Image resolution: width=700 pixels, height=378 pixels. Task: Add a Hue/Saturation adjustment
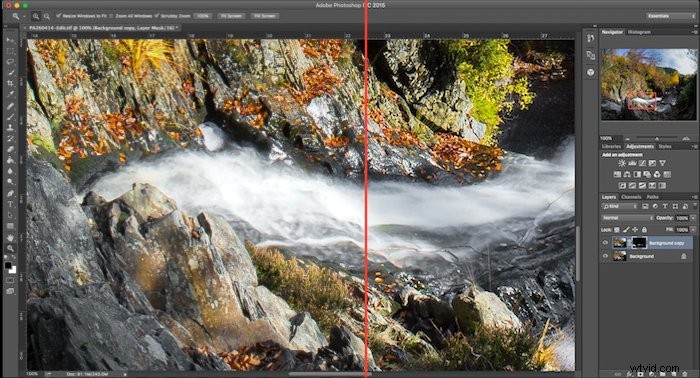tap(617, 174)
